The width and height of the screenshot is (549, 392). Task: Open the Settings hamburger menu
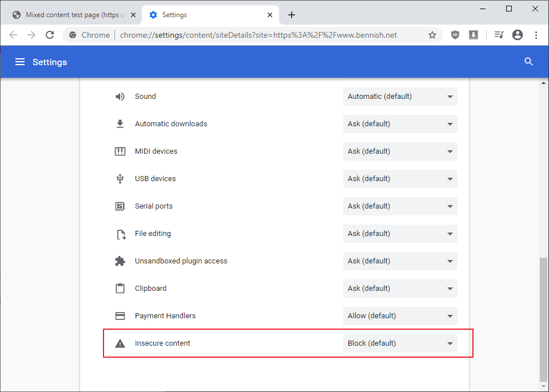(x=20, y=61)
